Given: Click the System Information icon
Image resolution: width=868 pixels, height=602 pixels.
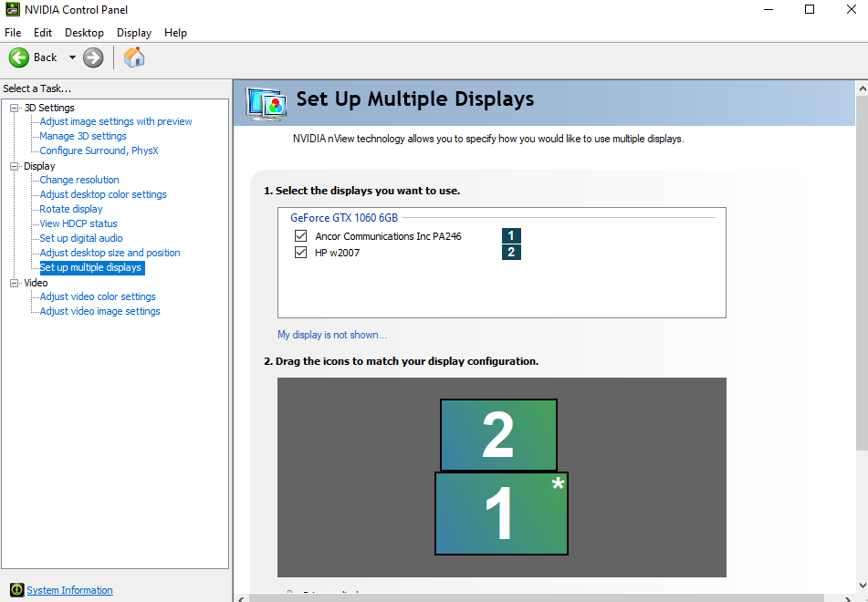Looking at the screenshot, I should point(17,590).
